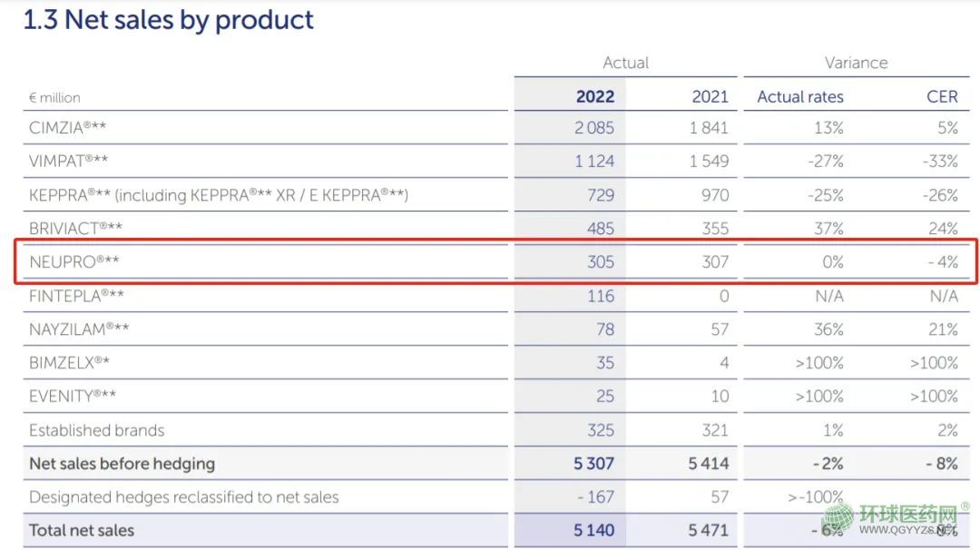
Task: Click the CER column header
Action: (941, 96)
